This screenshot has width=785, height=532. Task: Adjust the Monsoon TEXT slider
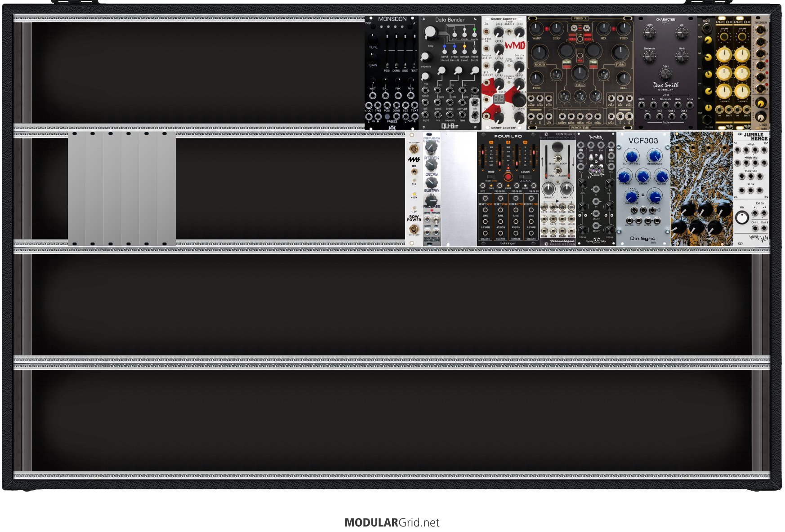(x=414, y=50)
